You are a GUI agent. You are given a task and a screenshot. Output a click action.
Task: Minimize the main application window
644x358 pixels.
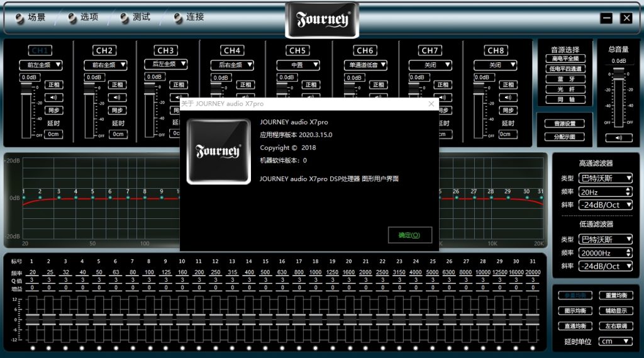[606, 18]
